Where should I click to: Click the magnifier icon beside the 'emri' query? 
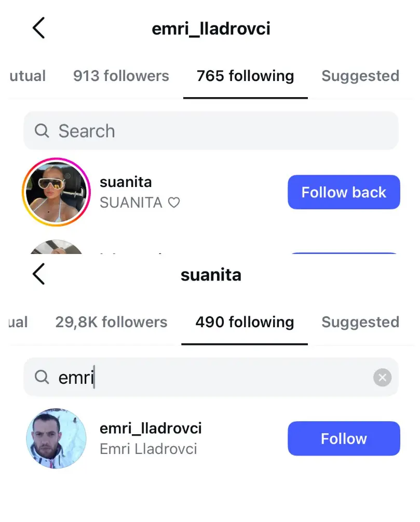(x=42, y=377)
